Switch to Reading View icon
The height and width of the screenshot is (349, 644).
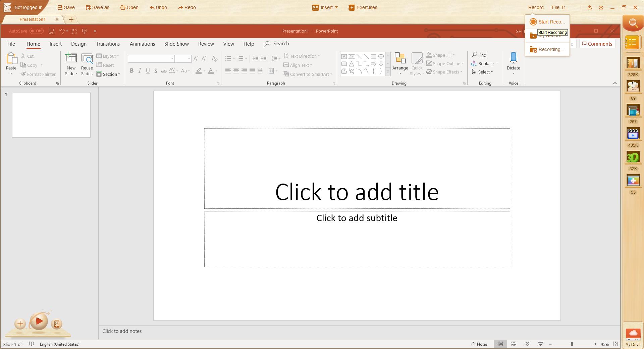pos(527,344)
